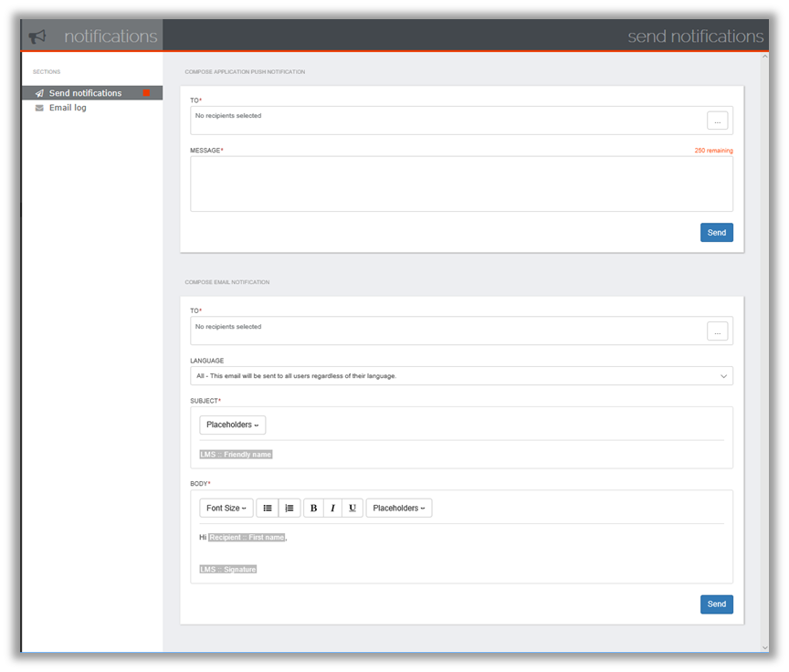Click inside the push notification message box
The width and height of the screenshot is (789, 672).
460,183
